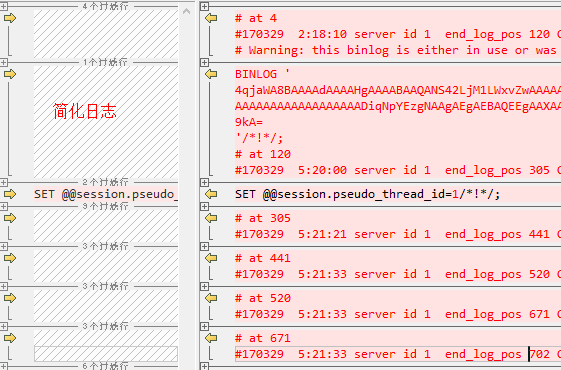Image resolution: width=561 pixels, height=370 pixels.
Task: Click the red 简化日志 annotation text
Action: (85, 111)
